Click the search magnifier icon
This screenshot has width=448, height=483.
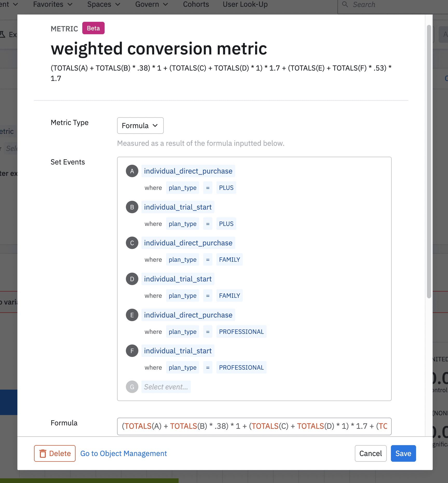(x=345, y=4)
